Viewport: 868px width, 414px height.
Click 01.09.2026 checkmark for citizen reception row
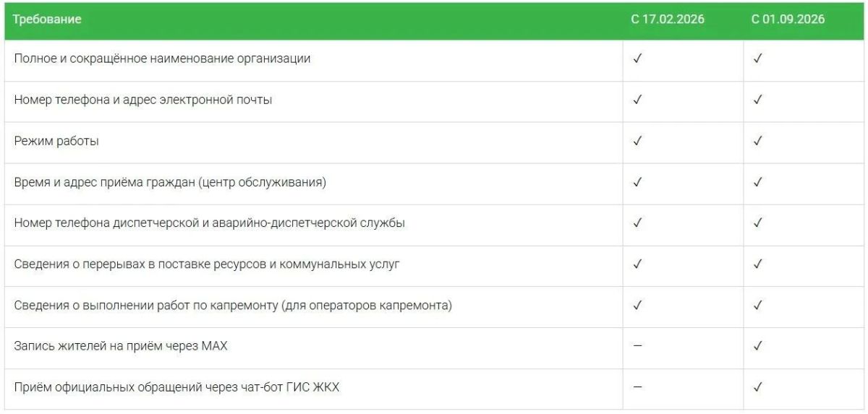757,182
